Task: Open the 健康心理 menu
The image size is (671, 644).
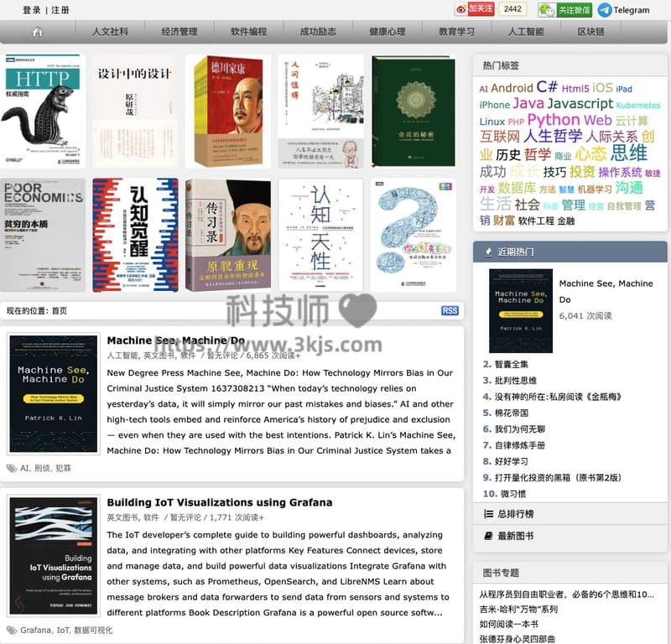Action: pos(388,32)
